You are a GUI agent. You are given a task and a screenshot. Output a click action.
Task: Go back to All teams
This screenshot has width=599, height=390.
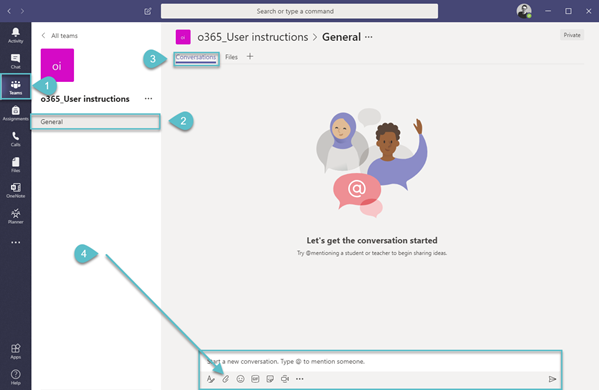[60, 36]
